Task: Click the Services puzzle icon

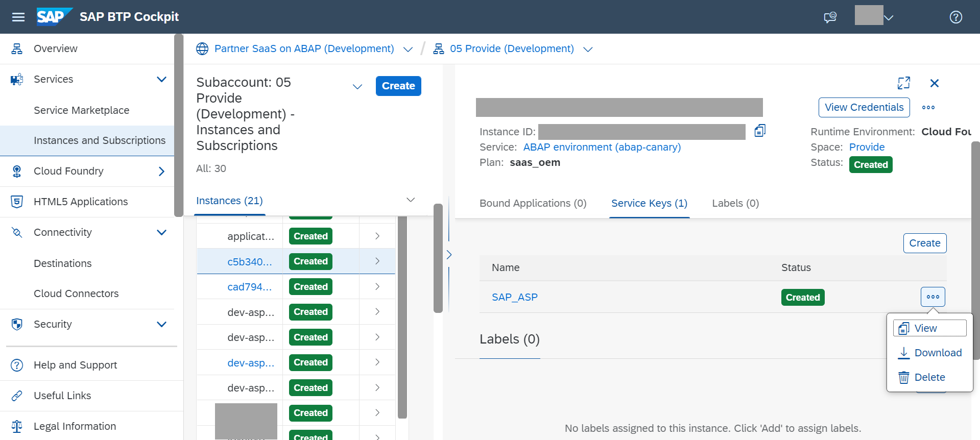Action: point(17,79)
